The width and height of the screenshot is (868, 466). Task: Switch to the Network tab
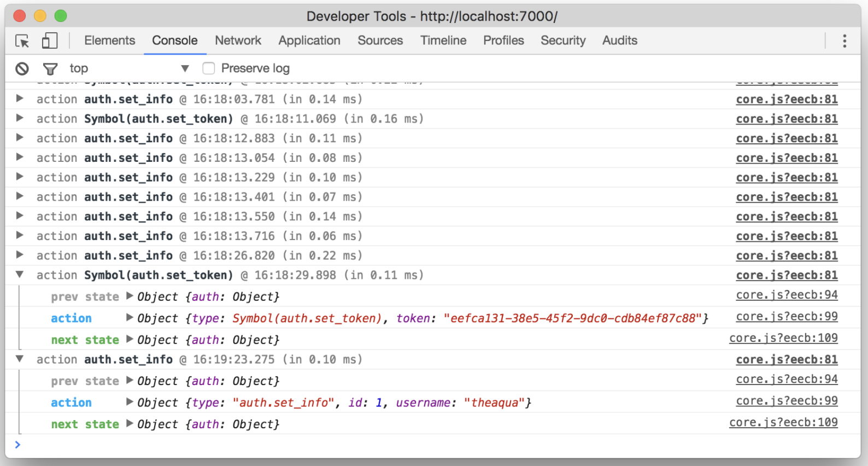click(x=238, y=40)
